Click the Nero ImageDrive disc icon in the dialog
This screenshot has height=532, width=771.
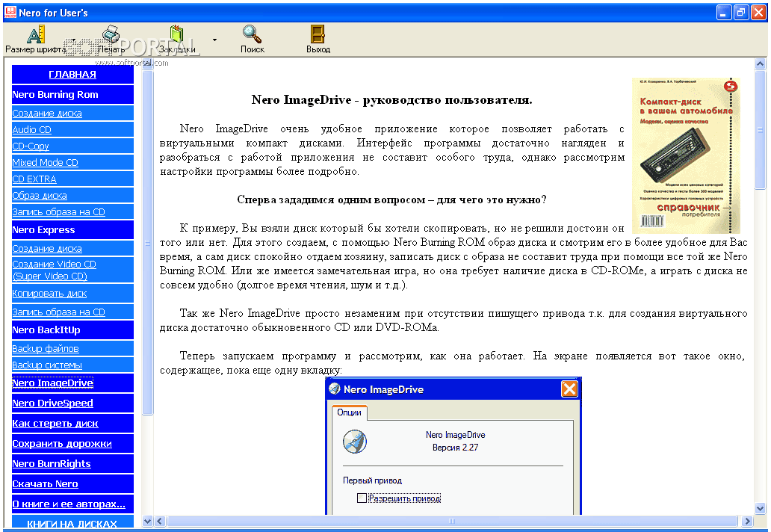coord(355,441)
